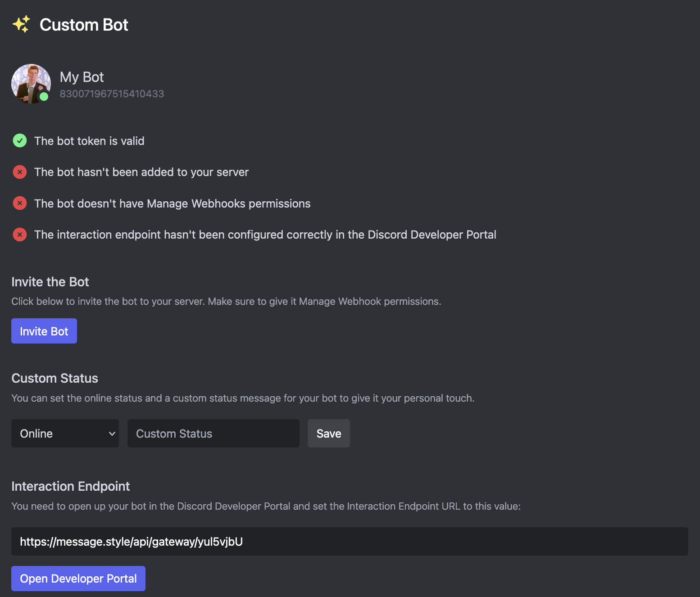
Task: Open the Developer Portal
Action: pyautogui.click(x=78, y=578)
